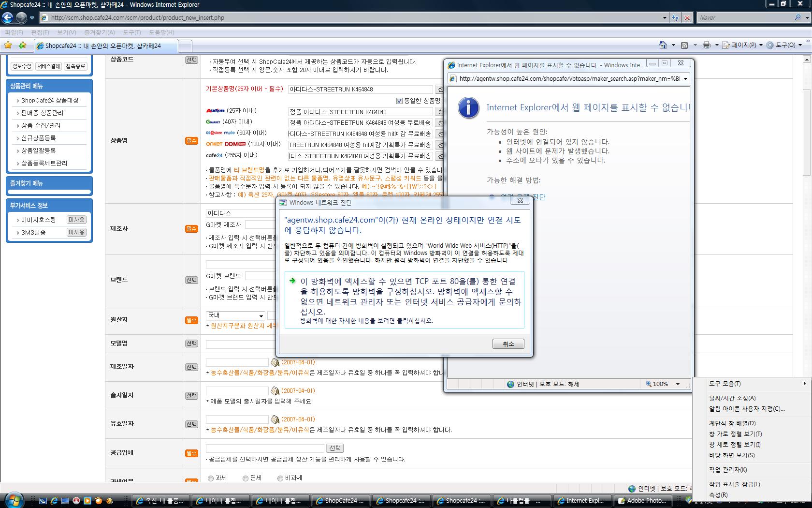Open calendar icon beside 제조일자 field
The height and width of the screenshot is (508, 812).
(275, 362)
